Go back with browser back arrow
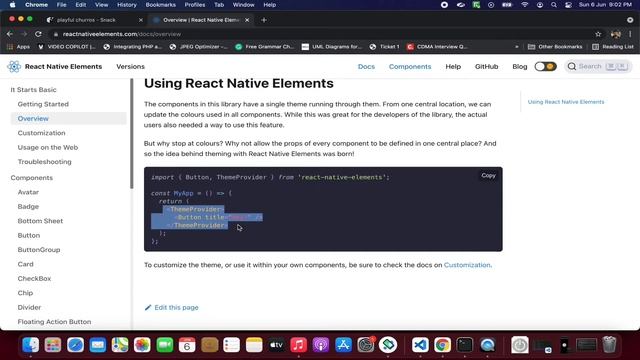This screenshot has width=640, height=360. pyautogui.click(x=10, y=34)
